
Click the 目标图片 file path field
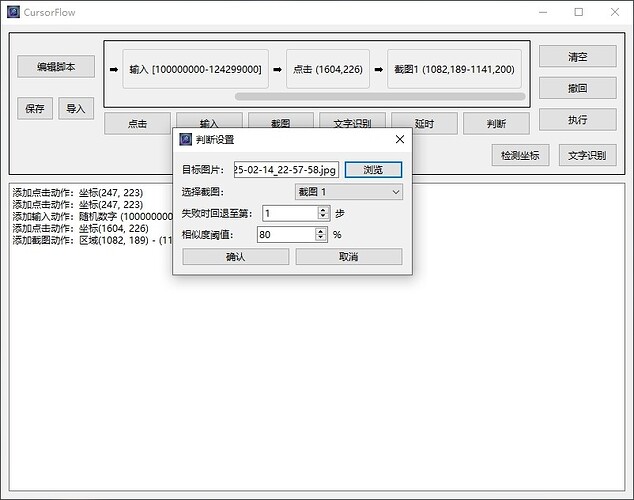286,170
